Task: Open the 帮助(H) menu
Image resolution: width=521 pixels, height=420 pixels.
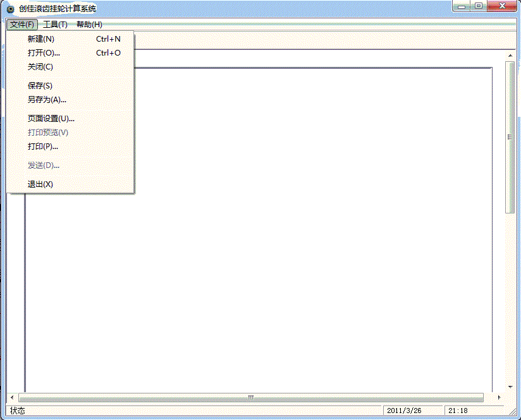Action: (89, 25)
